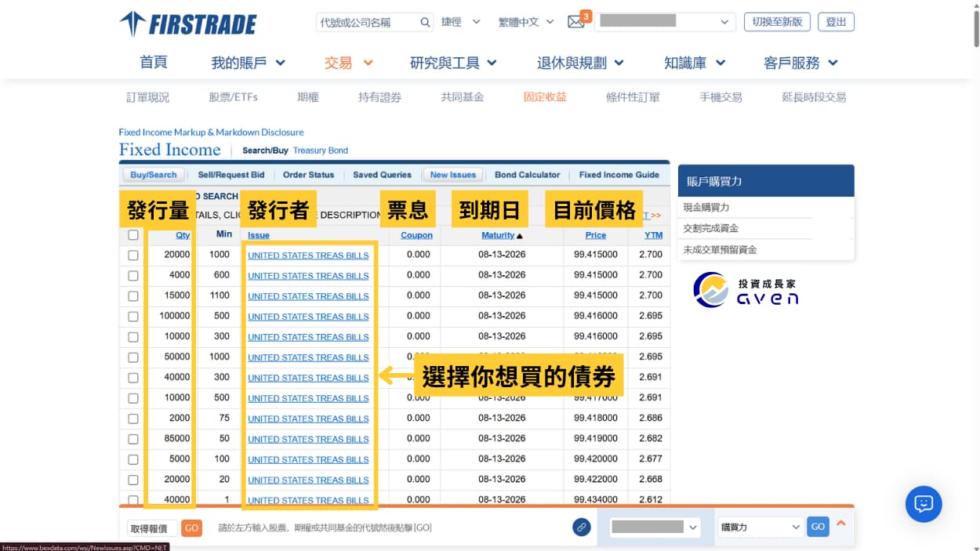
Task: Click the Firstrade logo
Action: 188,24
